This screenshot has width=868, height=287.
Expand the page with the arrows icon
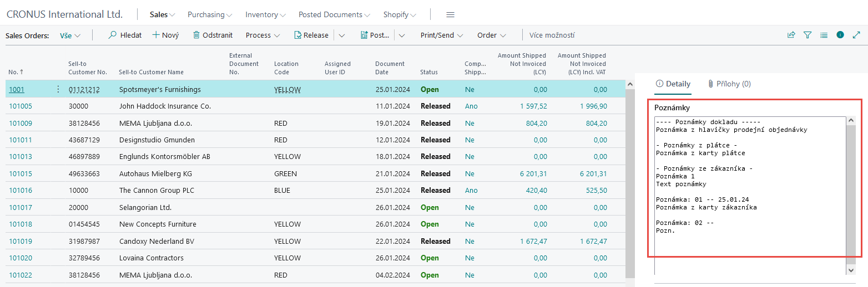[x=856, y=35]
